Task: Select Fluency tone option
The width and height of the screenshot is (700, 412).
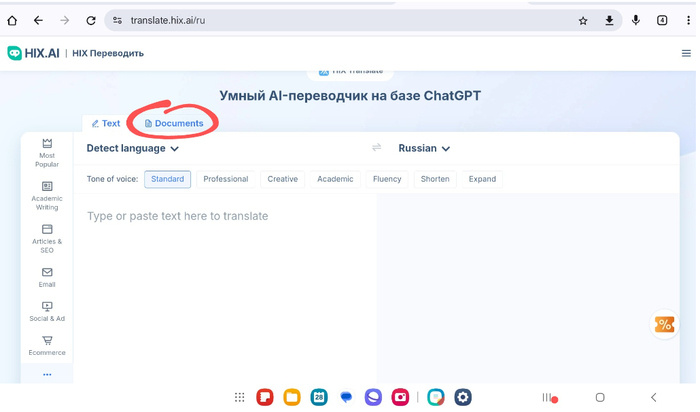Action: [387, 179]
